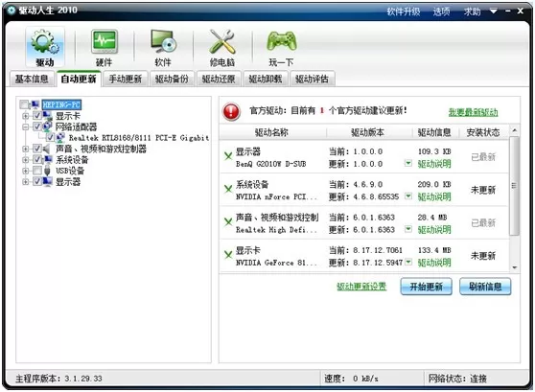Open the 硬件 hardware monitor icon
This screenshot has height=392, width=535.
coord(105,47)
